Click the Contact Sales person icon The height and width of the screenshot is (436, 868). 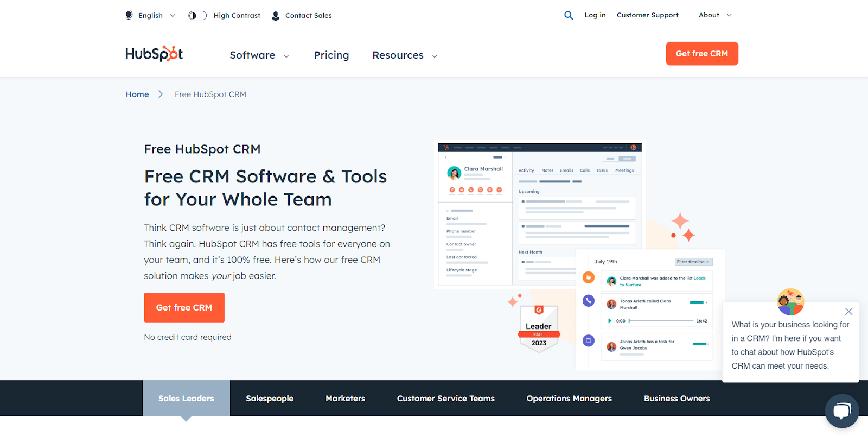(276, 16)
